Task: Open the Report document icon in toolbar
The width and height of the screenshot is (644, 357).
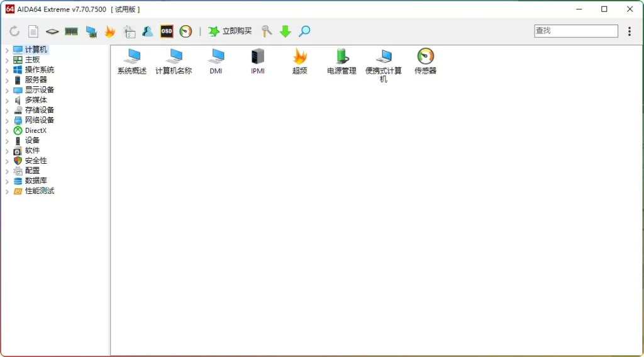Action: click(x=33, y=31)
